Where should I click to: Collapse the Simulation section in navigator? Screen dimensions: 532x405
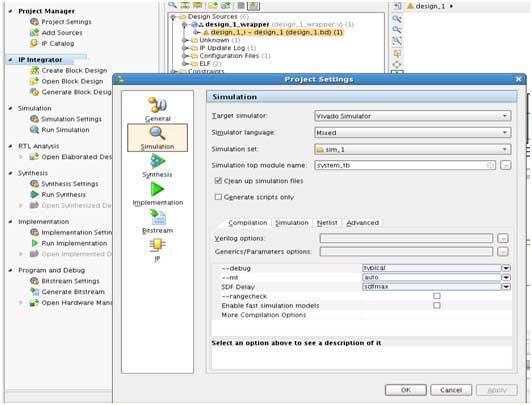pyautogui.click(x=11, y=108)
